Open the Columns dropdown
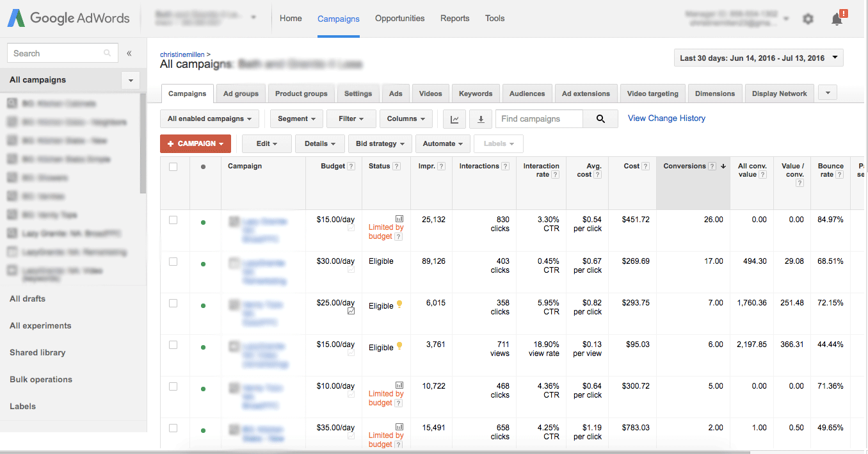The width and height of the screenshot is (868, 454). point(406,118)
